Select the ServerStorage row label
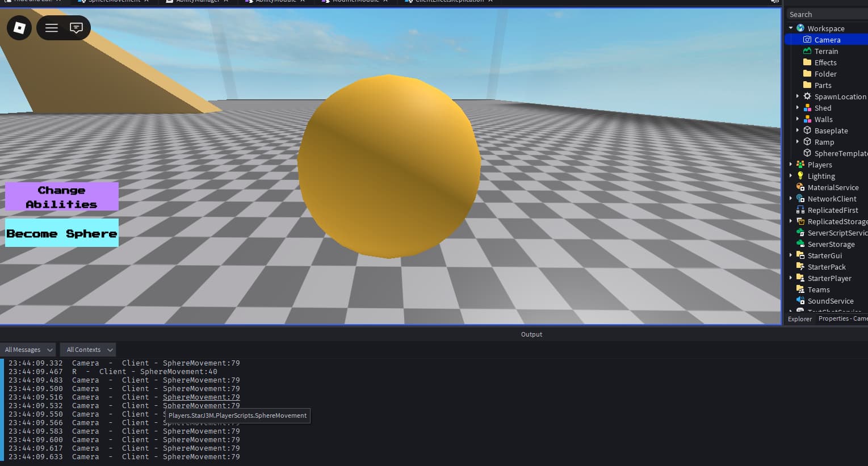Viewport: 868px width, 466px height. (831, 244)
